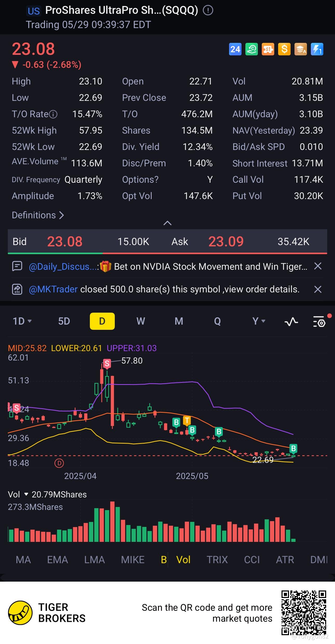Tap the MKTrader order share icon
This screenshot has height=644, width=335.
pyautogui.click(x=17, y=289)
